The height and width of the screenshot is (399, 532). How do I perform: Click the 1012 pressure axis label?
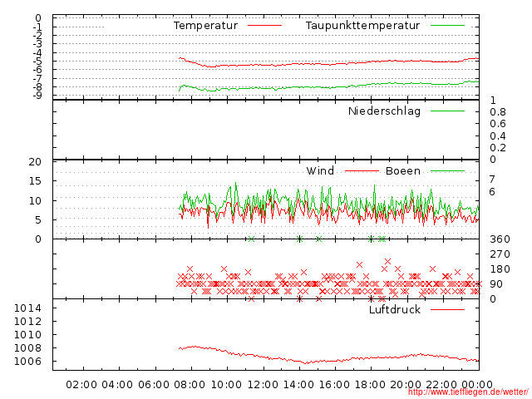(x=27, y=322)
